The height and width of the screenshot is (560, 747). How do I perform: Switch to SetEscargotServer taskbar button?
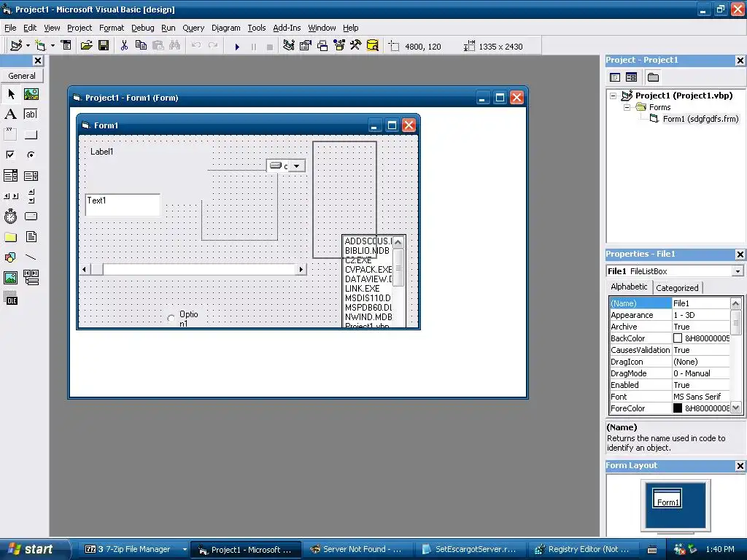pyautogui.click(x=471, y=549)
